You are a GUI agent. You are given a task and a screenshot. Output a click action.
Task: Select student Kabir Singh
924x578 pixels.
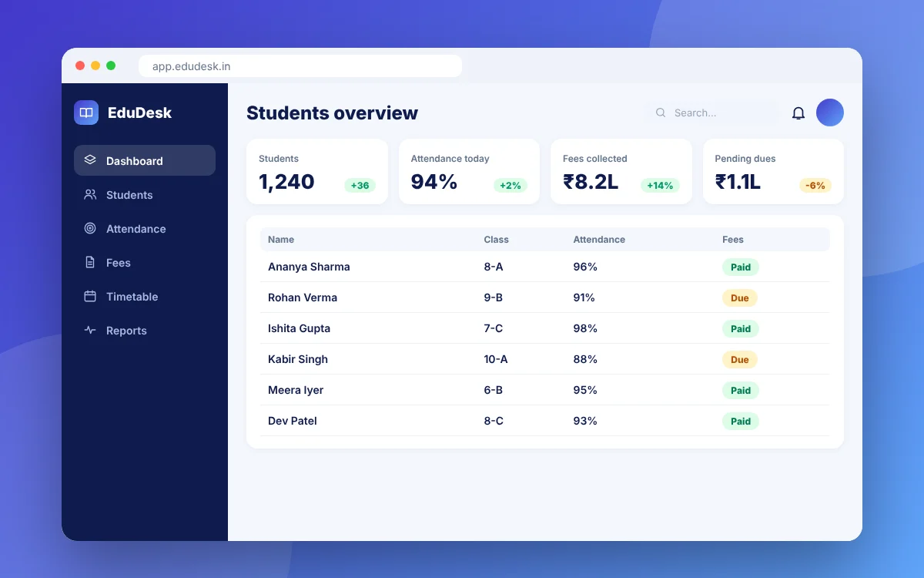(298, 359)
